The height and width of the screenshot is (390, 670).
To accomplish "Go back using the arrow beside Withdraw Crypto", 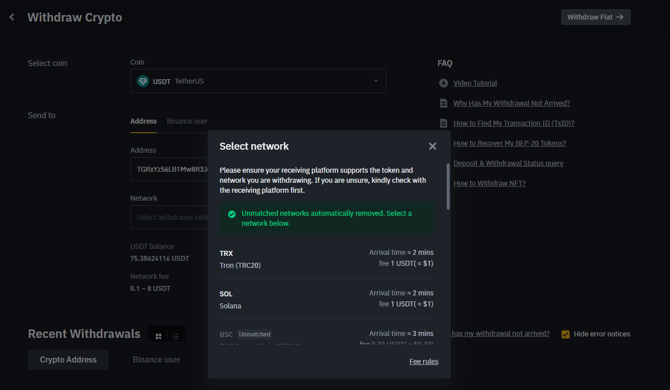I will (12, 17).
